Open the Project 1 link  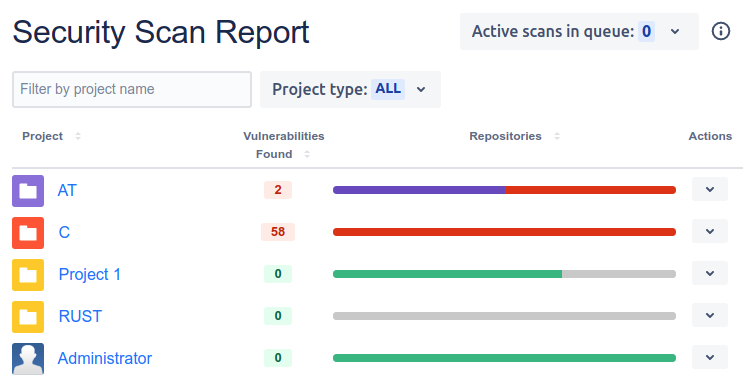click(90, 275)
